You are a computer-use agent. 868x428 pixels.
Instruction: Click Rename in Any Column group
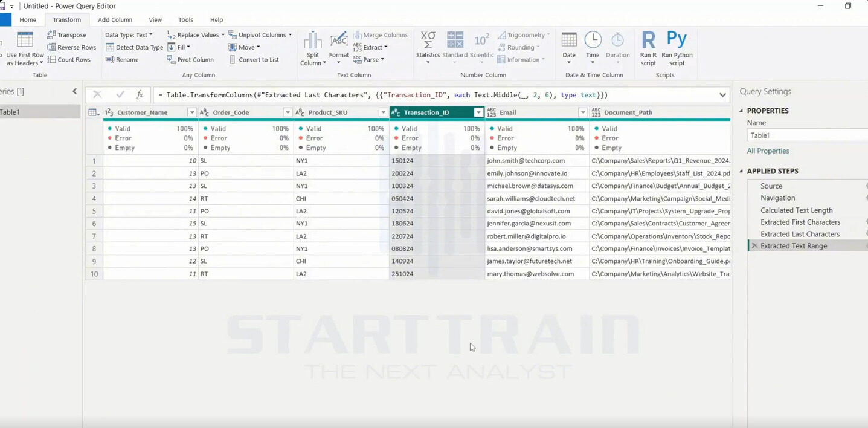pyautogui.click(x=122, y=60)
